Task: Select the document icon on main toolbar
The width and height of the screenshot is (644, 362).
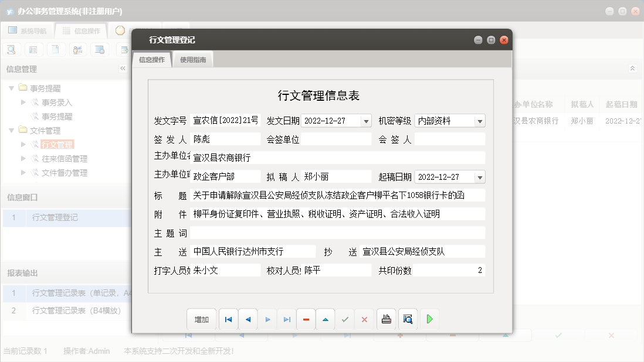Action: pos(55,50)
